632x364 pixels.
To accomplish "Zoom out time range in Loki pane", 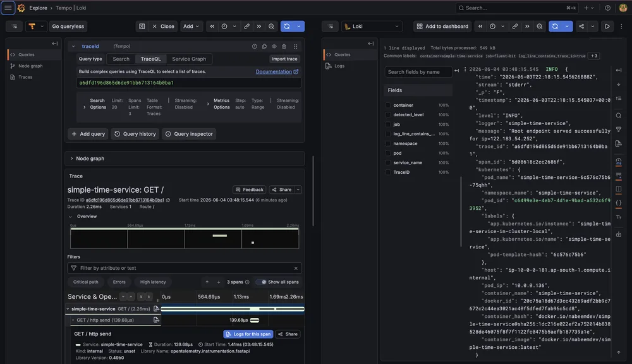I will click(x=539, y=26).
